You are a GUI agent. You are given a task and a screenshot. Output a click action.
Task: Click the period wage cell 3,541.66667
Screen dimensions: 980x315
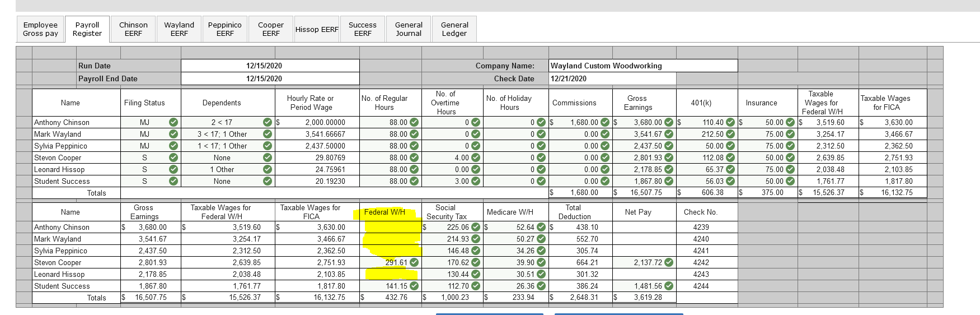tap(317, 134)
